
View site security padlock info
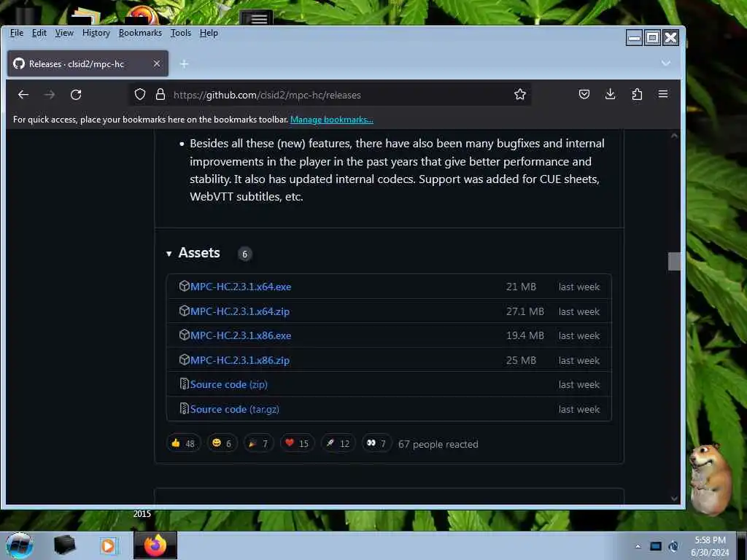(x=160, y=94)
